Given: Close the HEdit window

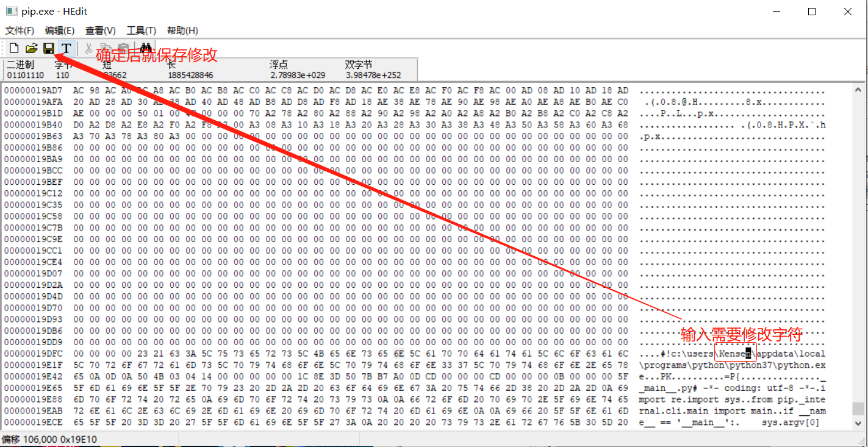Looking at the screenshot, I should point(848,12).
